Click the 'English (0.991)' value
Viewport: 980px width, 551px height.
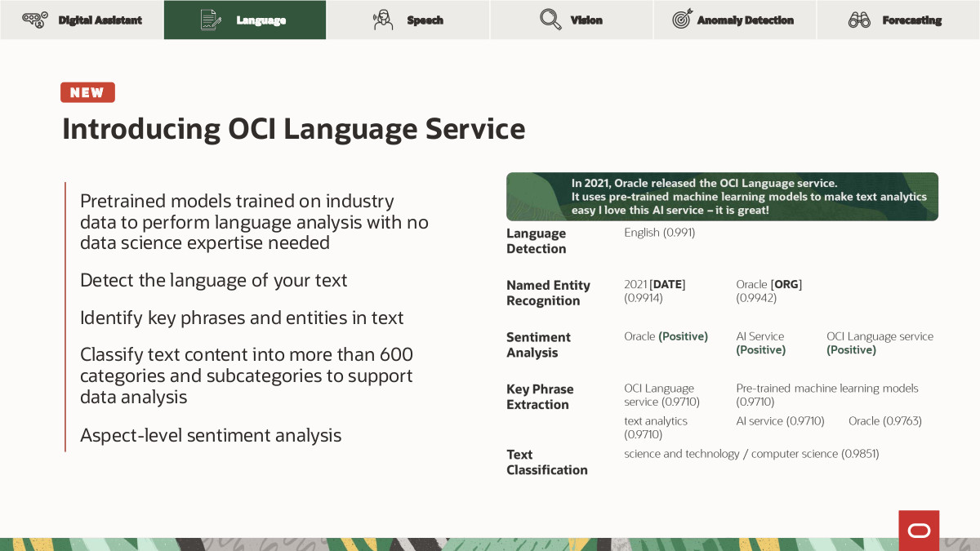(x=659, y=233)
